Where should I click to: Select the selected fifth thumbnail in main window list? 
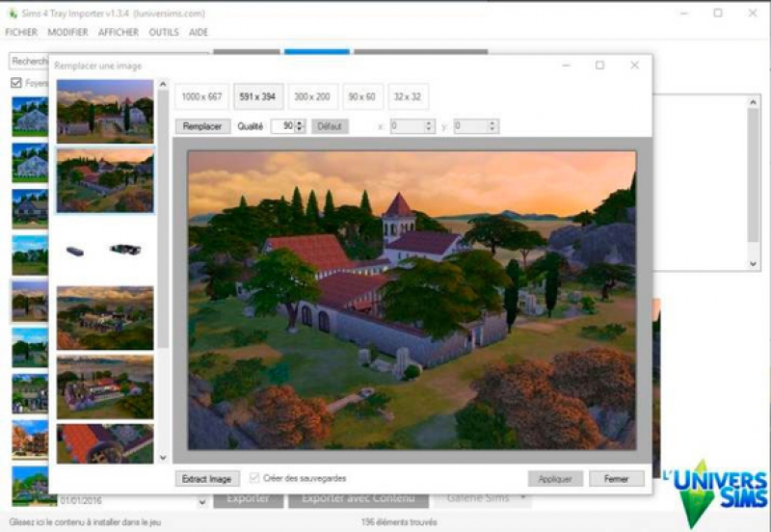[x=30, y=301]
